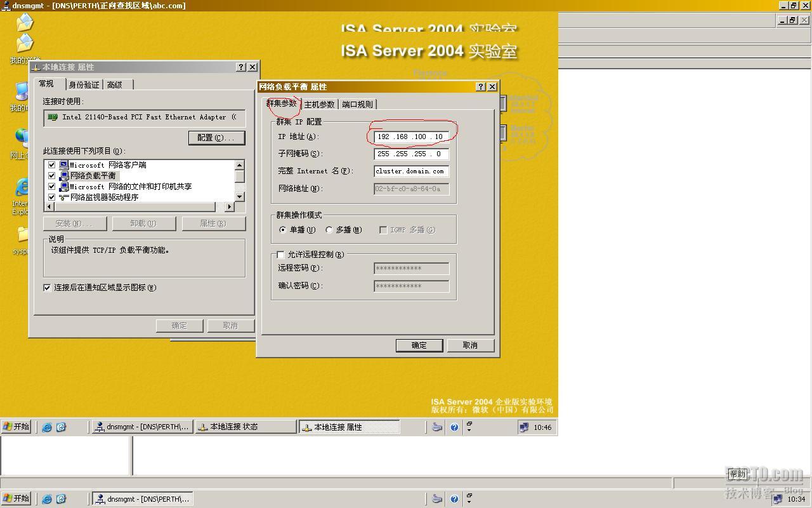The image size is (812, 508).
Task: Click into the IP 地址 field 192.168.100.10
Action: coord(412,137)
